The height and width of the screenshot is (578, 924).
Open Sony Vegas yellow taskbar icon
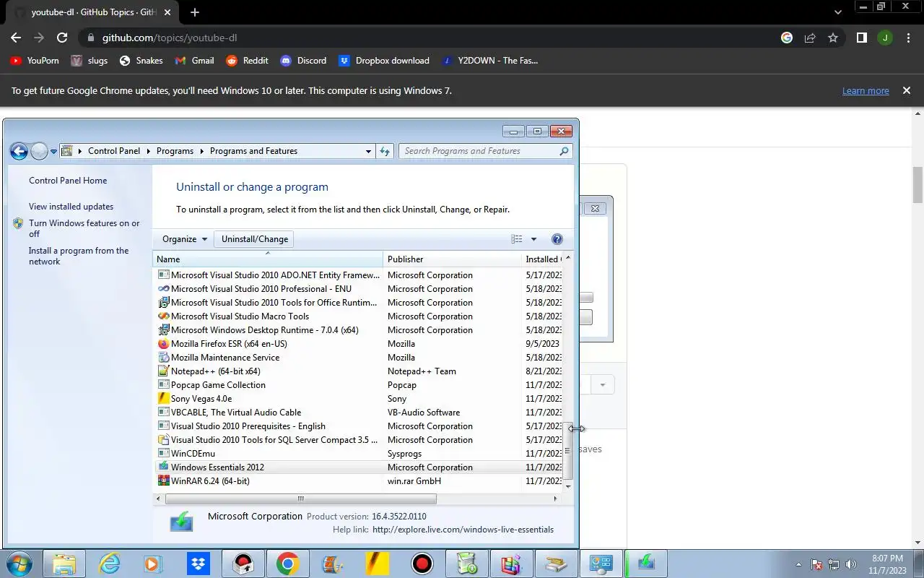[x=377, y=564]
